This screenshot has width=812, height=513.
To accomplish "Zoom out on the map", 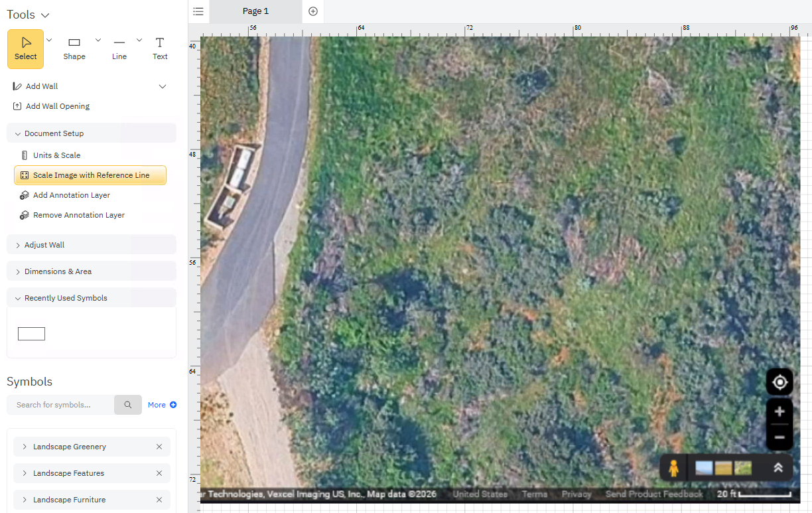I will coord(779,437).
